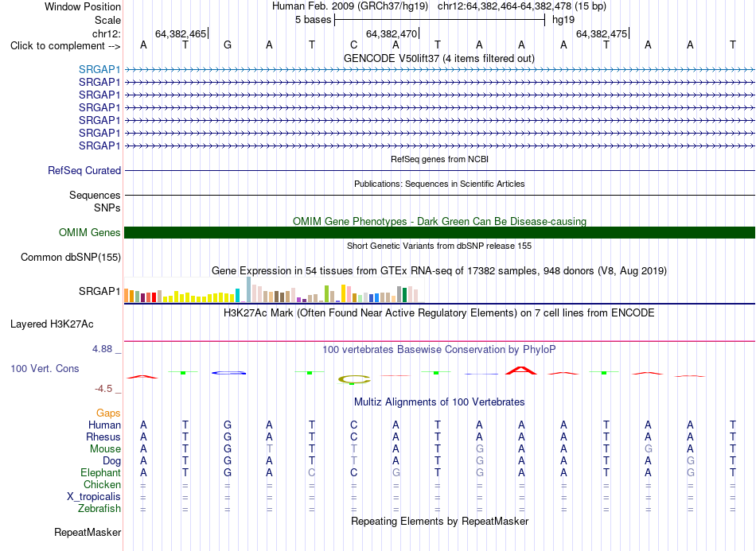Select the Chicken species label
Viewport: 756px width, 551px height.
pyautogui.click(x=102, y=484)
